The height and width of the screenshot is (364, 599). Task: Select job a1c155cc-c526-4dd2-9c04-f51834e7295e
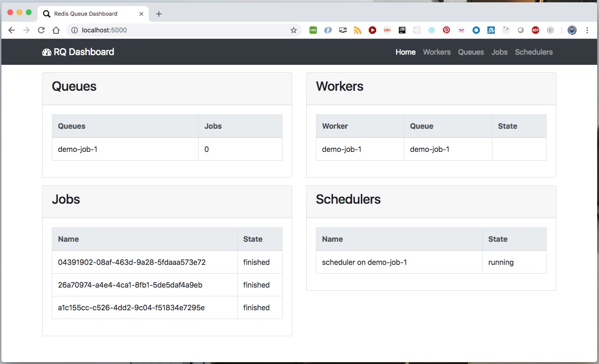click(131, 308)
